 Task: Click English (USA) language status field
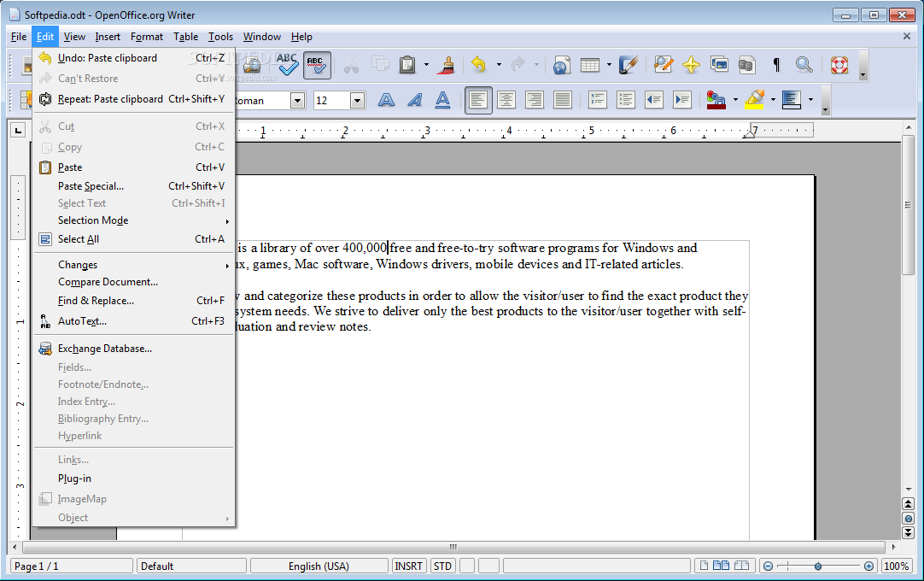coord(319,566)
